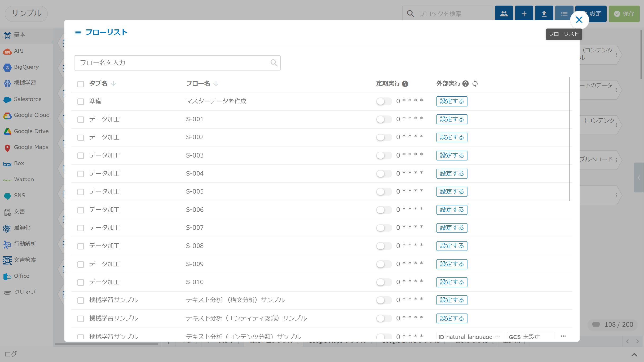Click 設定する for S-003
This screenshot has height=362, width=644.
click(x=452, y=155)
